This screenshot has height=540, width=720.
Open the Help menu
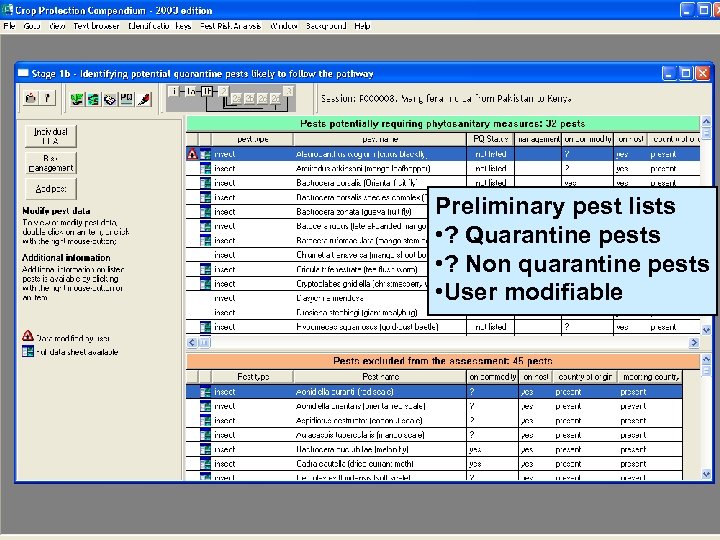pyautogui.click(x=362, y=26)
